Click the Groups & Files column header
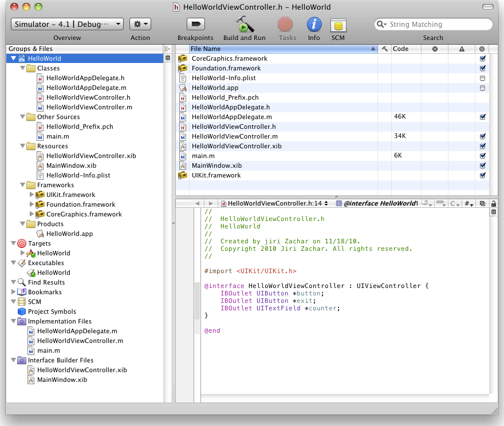Viewport: 504px width, 426px height. pos(85,49)
